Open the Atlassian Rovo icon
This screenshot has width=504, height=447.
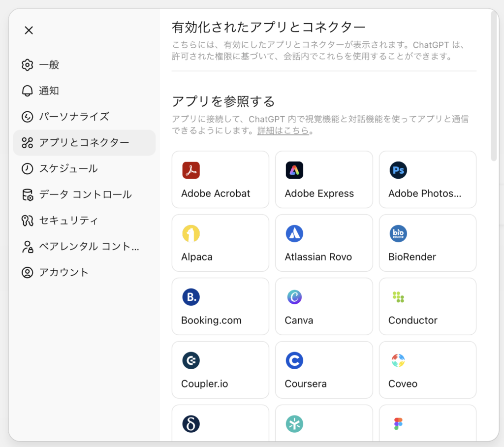coord(294,234)
